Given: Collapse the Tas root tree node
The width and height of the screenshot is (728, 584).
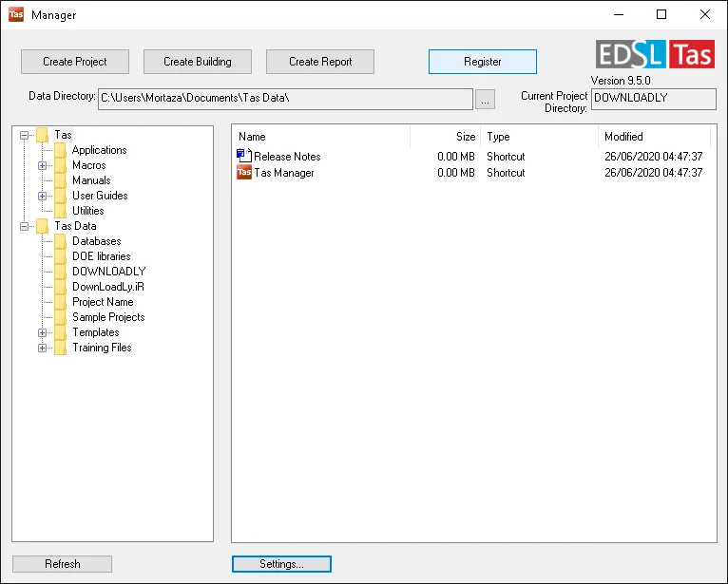Looking at the screenshot, I should 24,135.
